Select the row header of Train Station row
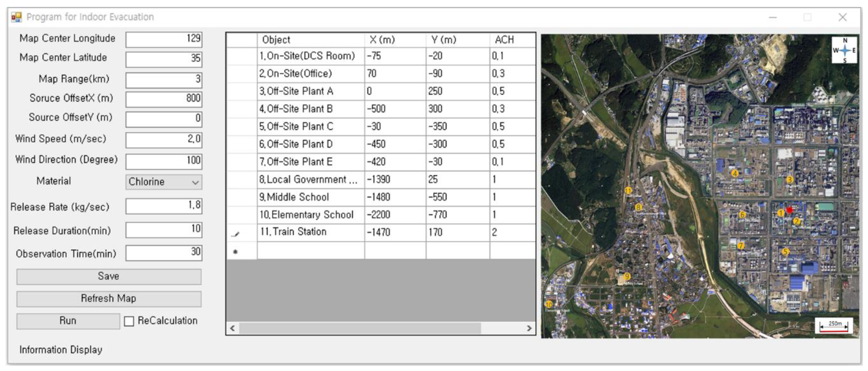This screenshot has width=868, height=371. [x=242, y=233]
